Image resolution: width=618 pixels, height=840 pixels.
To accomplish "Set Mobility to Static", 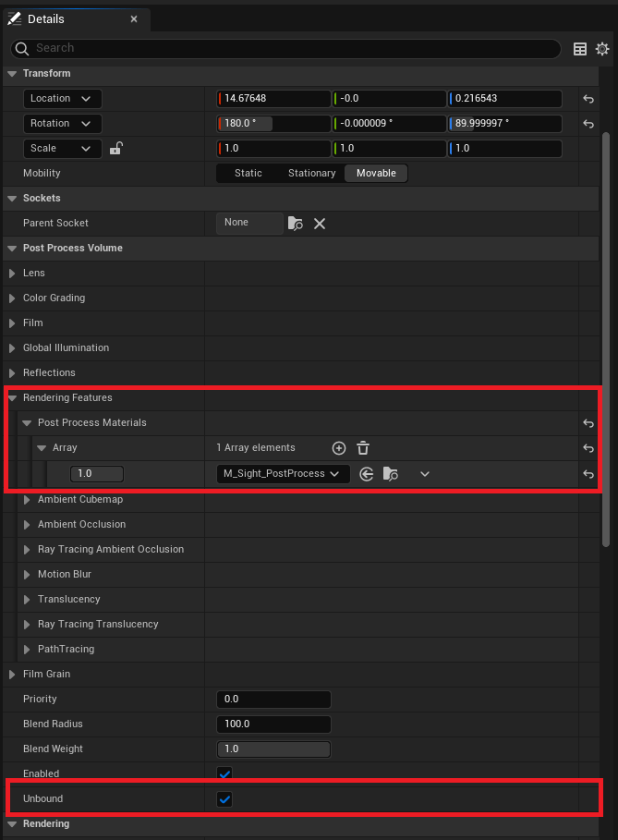I will [x=248, y=174].
